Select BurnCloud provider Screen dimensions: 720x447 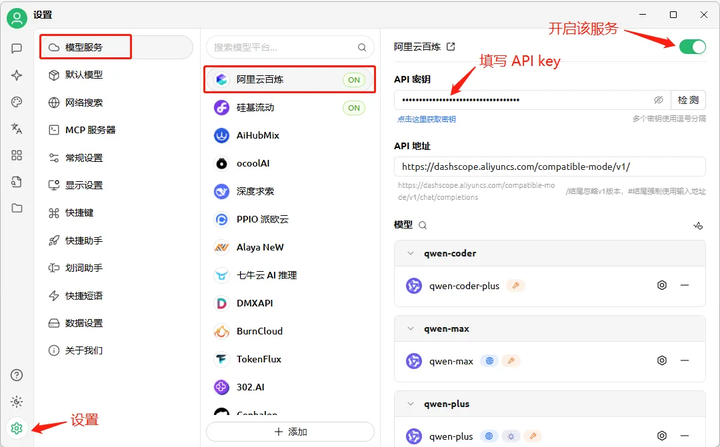(x=290, y=331)
